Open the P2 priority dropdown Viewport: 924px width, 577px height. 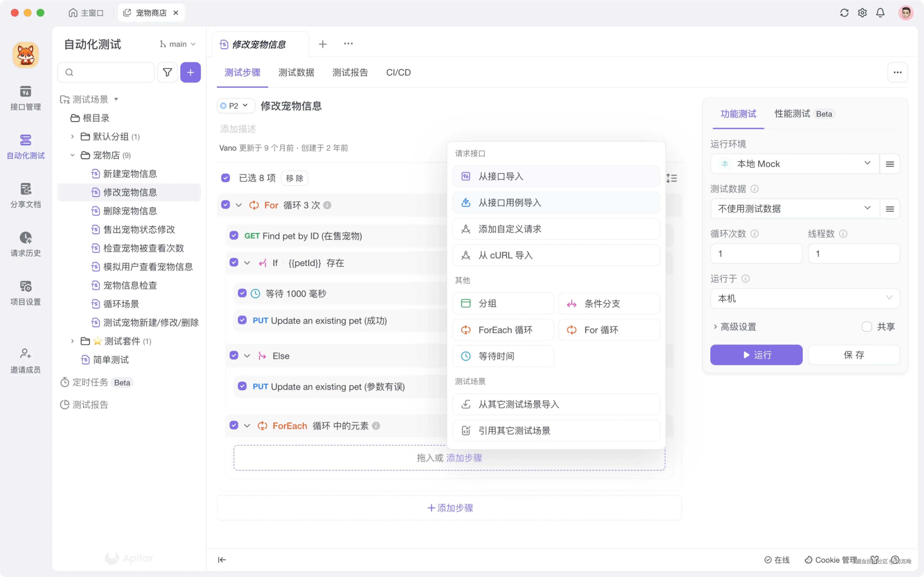[x=235, y=106]
